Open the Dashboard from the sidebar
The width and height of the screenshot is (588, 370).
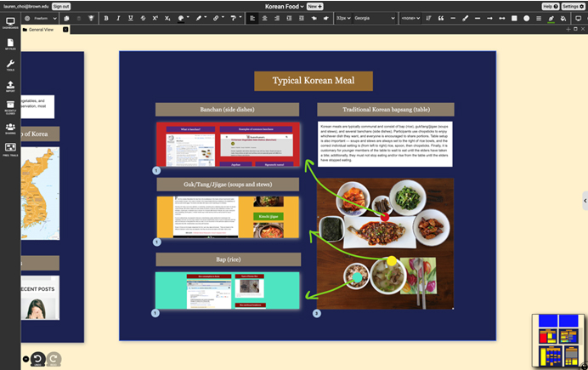click(10, 23)
